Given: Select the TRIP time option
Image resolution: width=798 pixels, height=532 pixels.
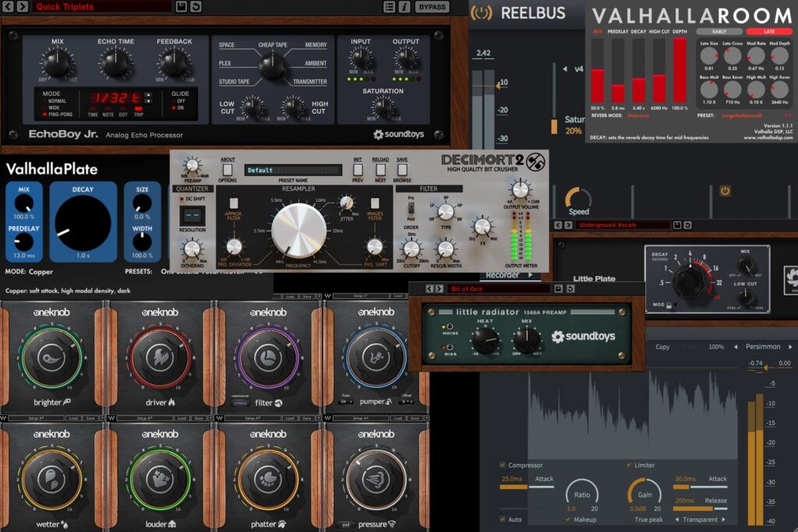Looking at the screenshot, I should [x=138, y=112].
